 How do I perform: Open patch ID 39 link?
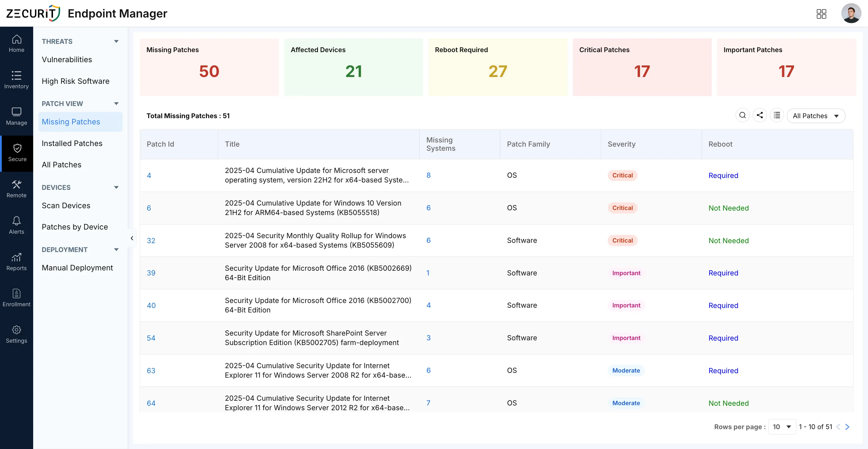151,273
